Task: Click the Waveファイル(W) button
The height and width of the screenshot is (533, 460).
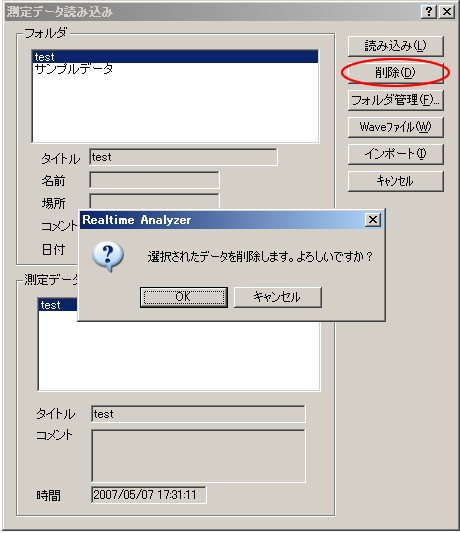Action: (x=395, y=127)
